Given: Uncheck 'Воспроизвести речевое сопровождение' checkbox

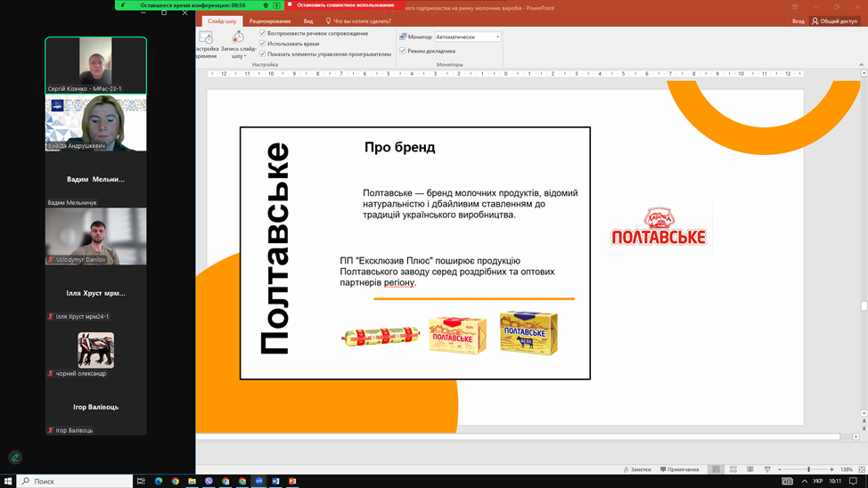Looking at the screenshot, I should 263,33.
